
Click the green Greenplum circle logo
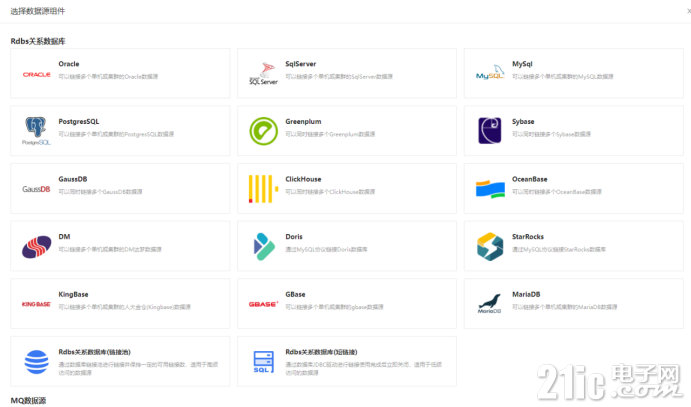pos(264,131)
